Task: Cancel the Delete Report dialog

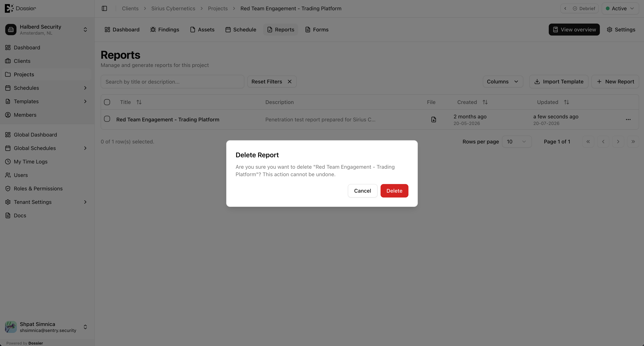Action: [x=362, y=191]
